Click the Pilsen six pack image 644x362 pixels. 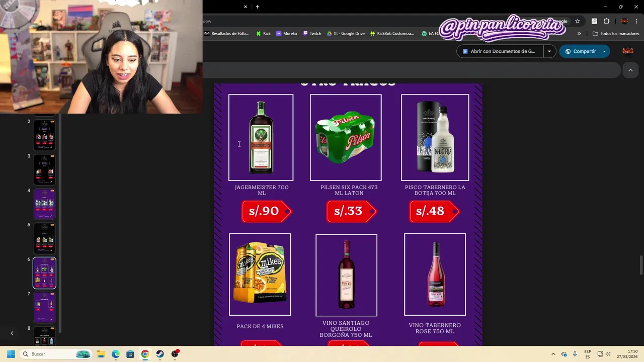click(346, 137)
